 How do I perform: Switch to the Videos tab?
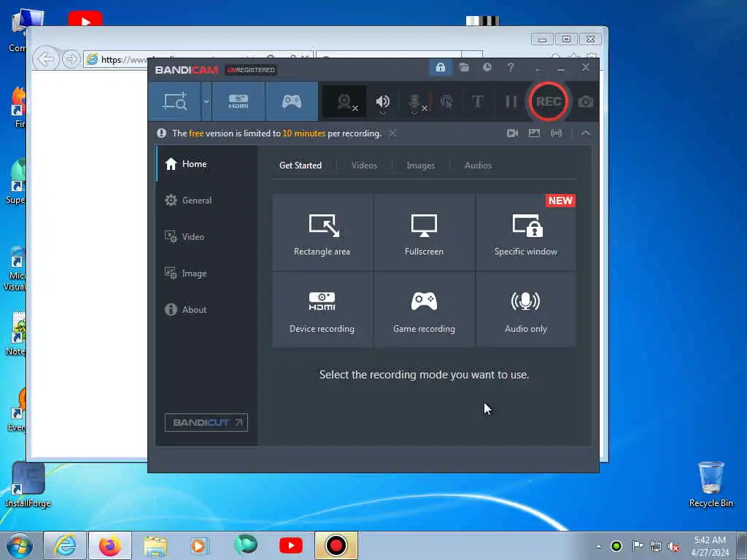(364, 166)
